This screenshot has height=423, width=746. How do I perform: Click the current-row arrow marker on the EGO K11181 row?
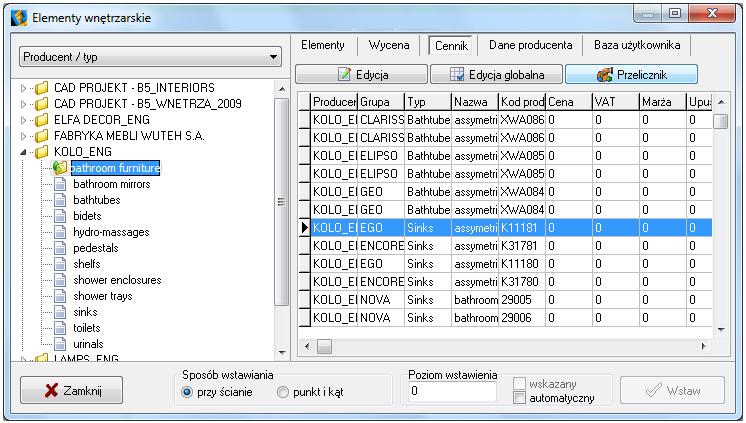[304, 228]
